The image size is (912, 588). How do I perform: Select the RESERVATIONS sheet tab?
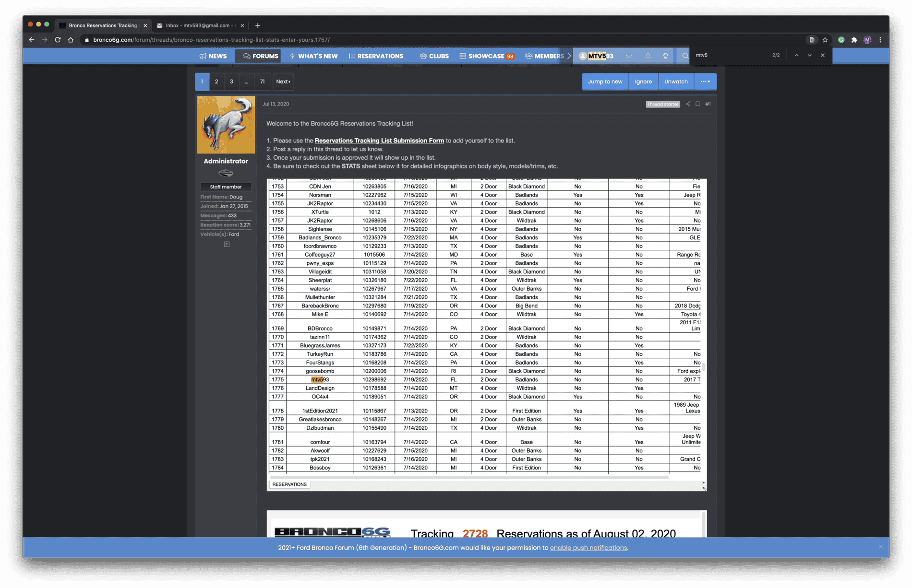[289, 484]
